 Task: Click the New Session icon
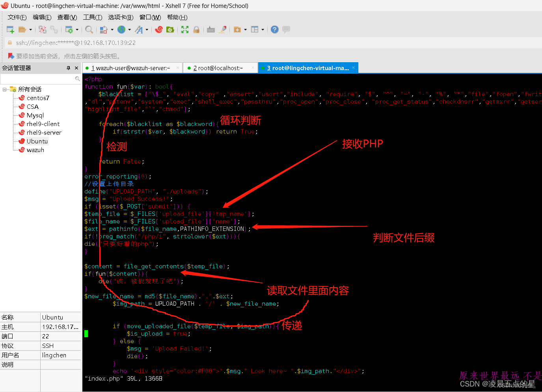tap(11, 30)
